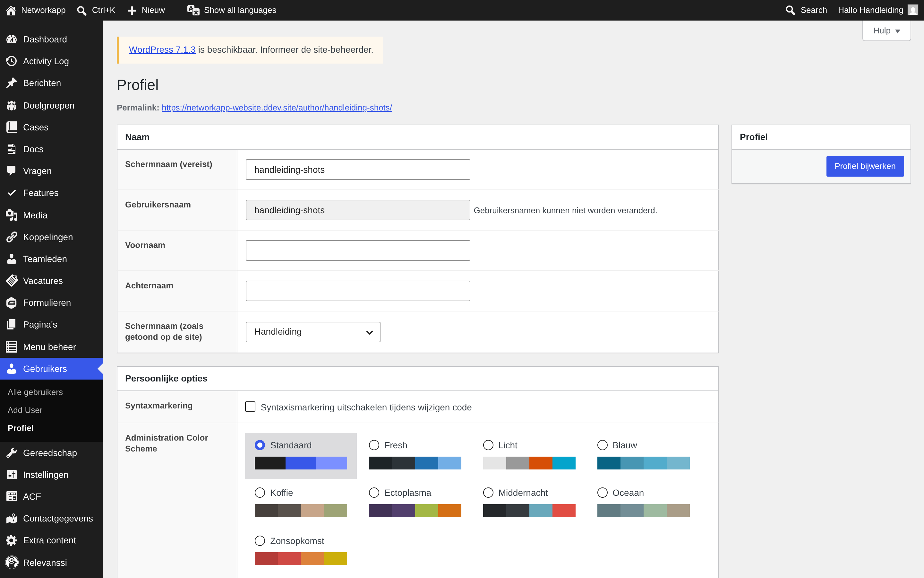Click the Profiel bijwerken button

[x=865, y=166]
